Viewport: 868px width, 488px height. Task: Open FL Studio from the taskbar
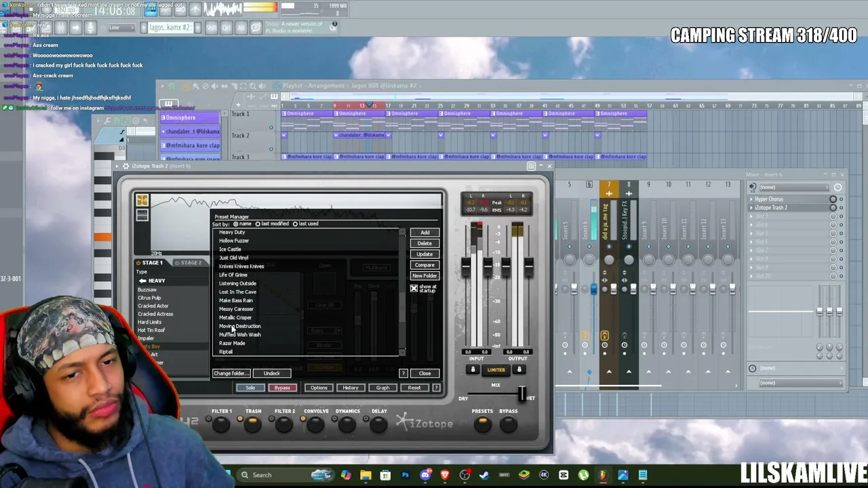603,475
